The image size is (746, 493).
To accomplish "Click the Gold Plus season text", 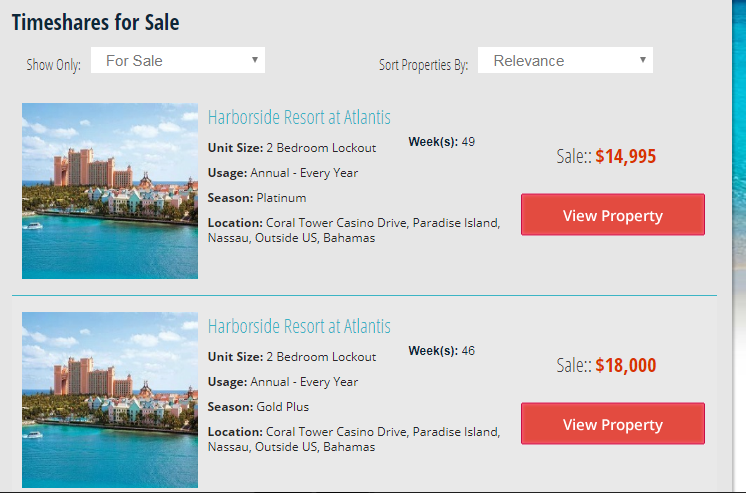I will (x=283, y=407).
